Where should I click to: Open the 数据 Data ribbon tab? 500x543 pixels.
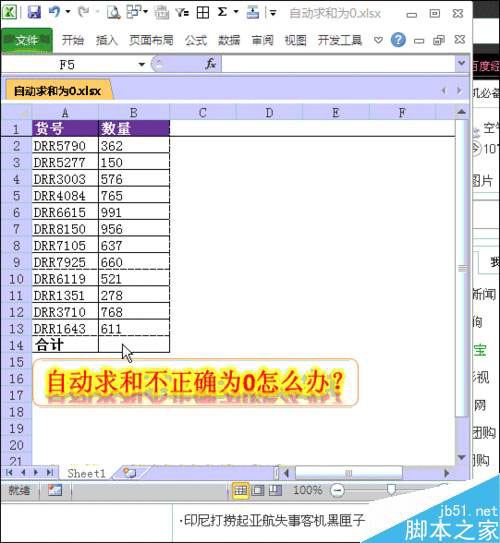point(229,40)
